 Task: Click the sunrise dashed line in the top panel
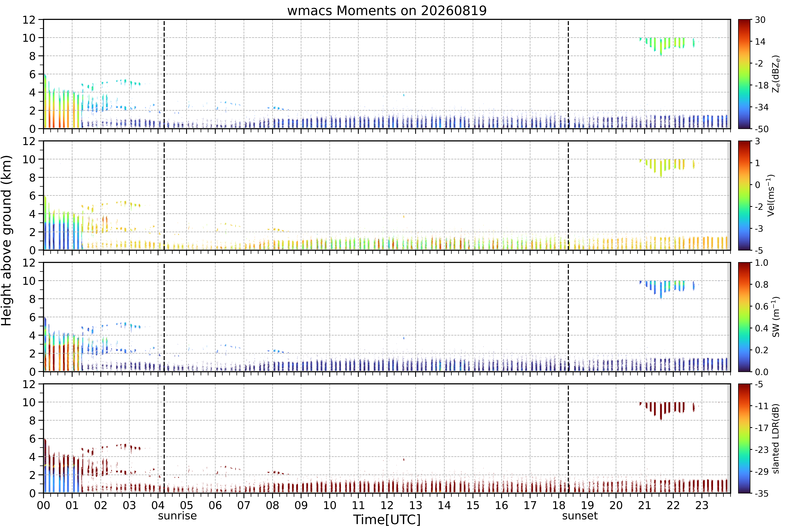pos(164,74)
